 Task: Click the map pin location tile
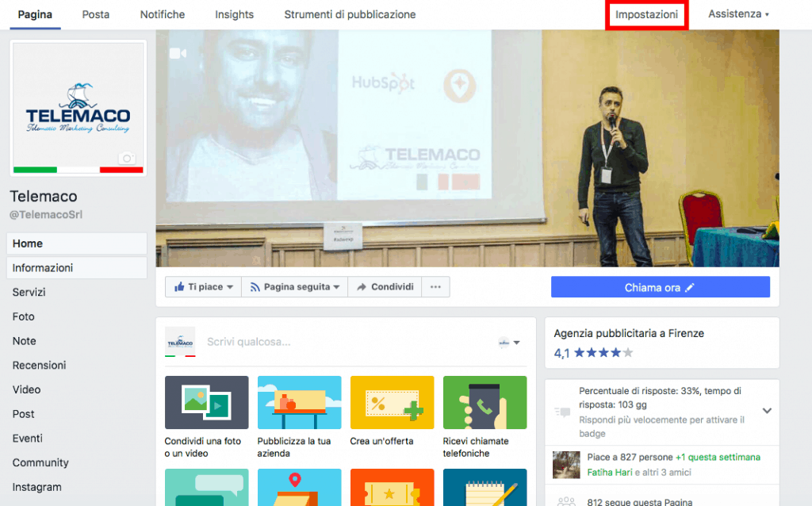(x=299, y=487)
